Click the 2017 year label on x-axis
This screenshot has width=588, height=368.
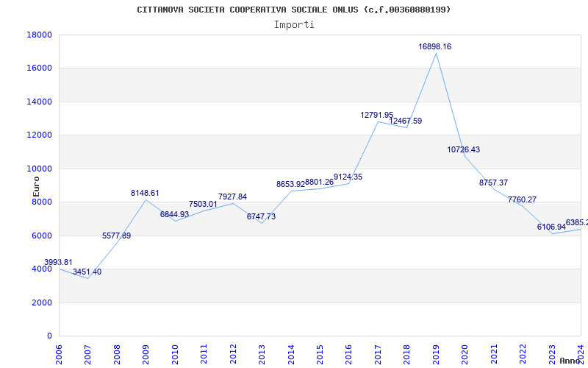(378, 354)
